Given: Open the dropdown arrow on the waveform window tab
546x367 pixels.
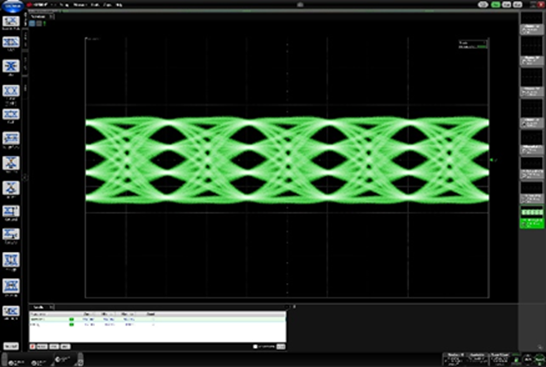Looking at the screenshot, I should tap(51, 16).
